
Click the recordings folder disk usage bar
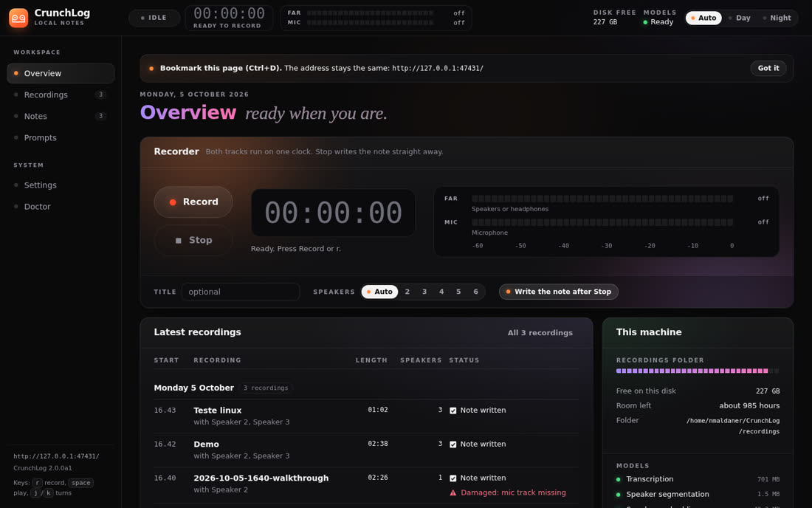pos(698,371)
